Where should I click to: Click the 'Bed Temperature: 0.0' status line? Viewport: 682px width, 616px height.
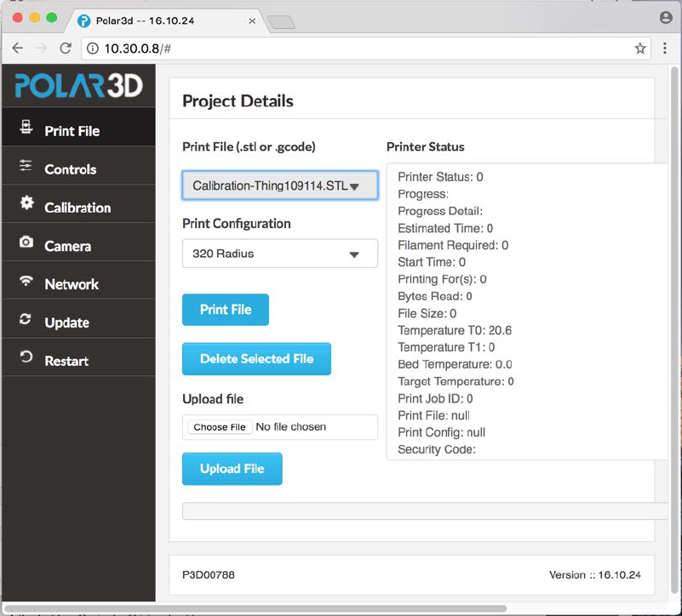(455, 364)
